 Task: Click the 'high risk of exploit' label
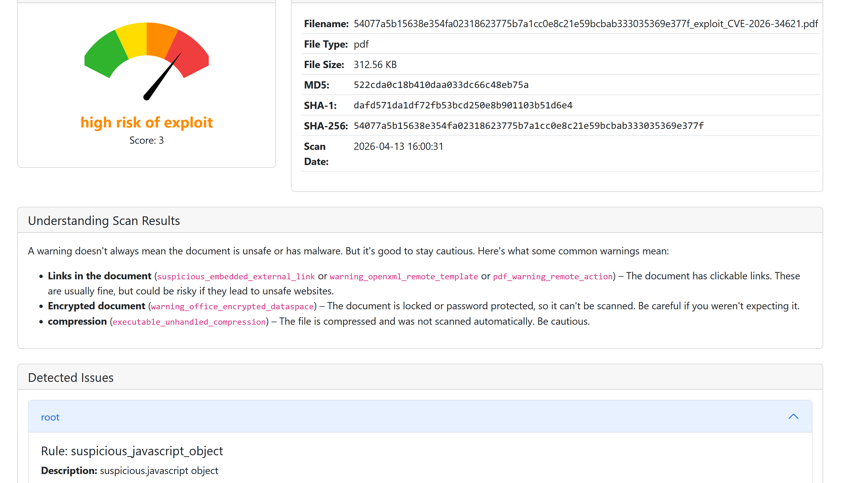point(147,122)
